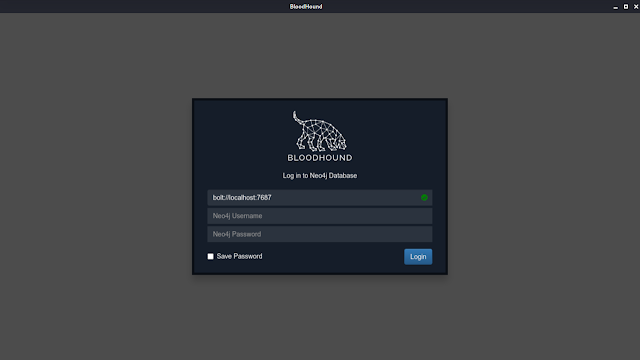Click the 'Save Password' label text
This screenshot has width=640, height=360.
(239, 256)
